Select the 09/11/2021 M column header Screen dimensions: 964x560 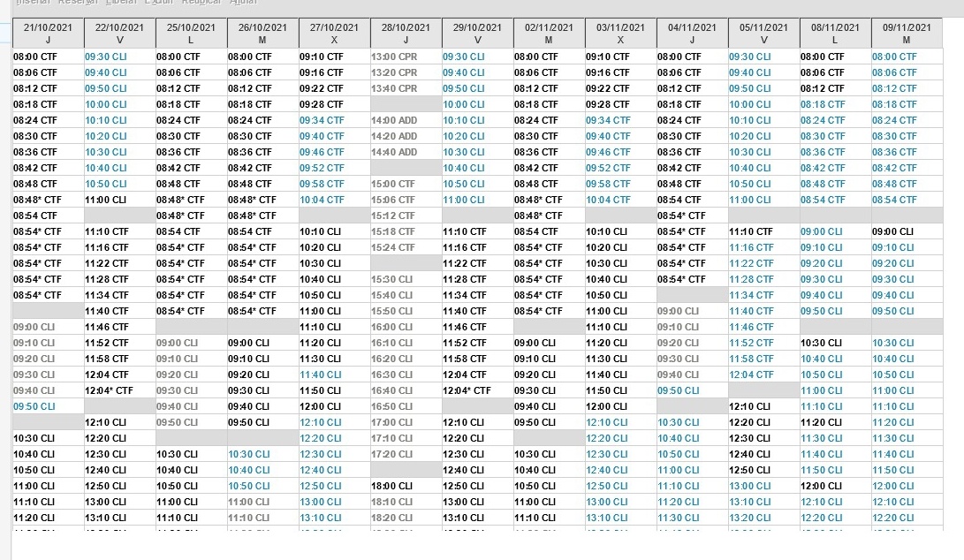[907, 34]
